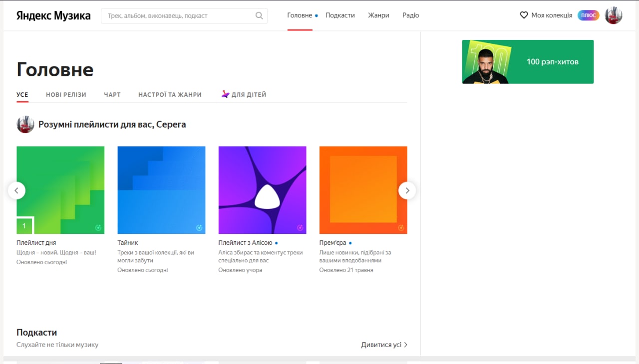Click the Дивитися усі link
The height and width of the screenshot is (364, 639).
point(381,345)
